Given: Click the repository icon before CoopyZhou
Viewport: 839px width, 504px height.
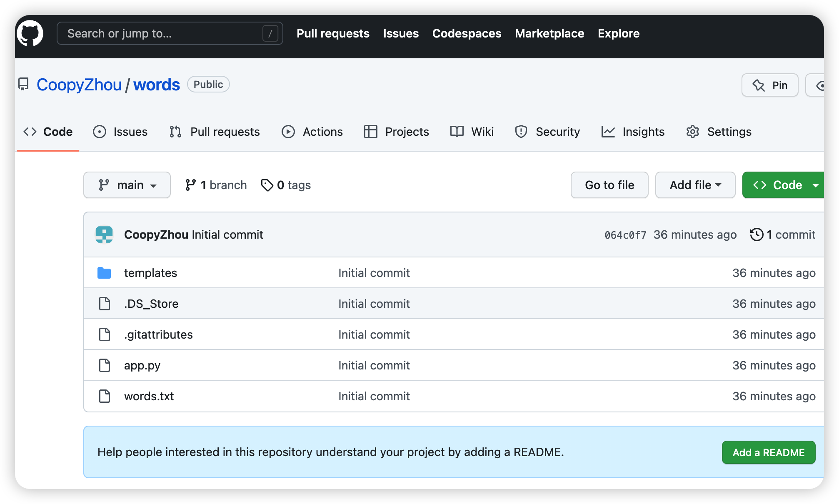Looking at the screenshot, I should point(23,85).
